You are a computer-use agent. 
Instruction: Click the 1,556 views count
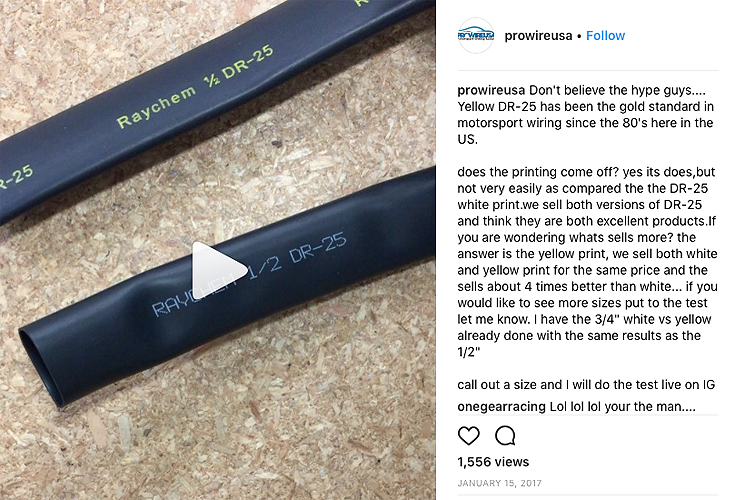pyautogui.click(x=493, y=462)
